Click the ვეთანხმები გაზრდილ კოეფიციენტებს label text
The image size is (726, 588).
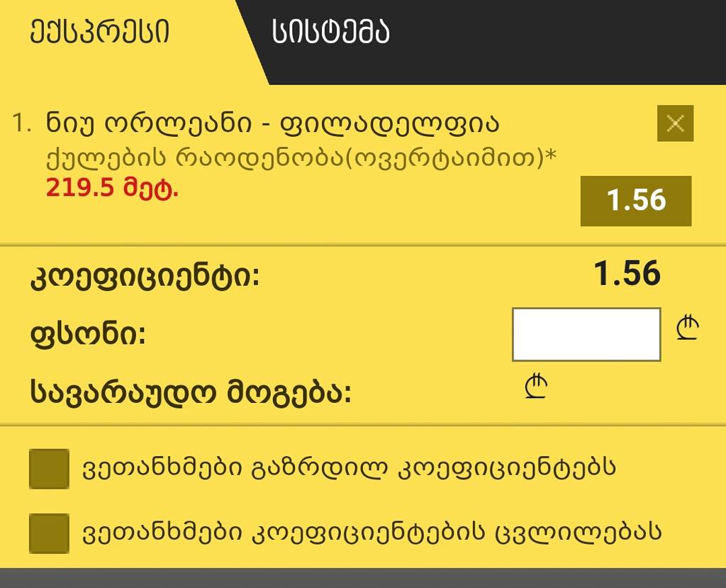pyautogui.click(x=349, y=468)
